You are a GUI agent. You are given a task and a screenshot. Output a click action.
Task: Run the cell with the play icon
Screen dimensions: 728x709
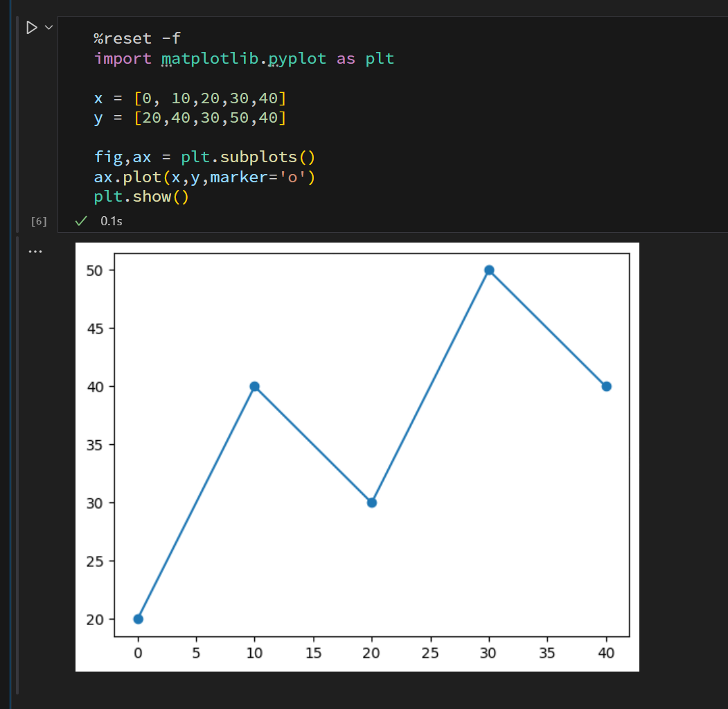(x=30, y=28)
